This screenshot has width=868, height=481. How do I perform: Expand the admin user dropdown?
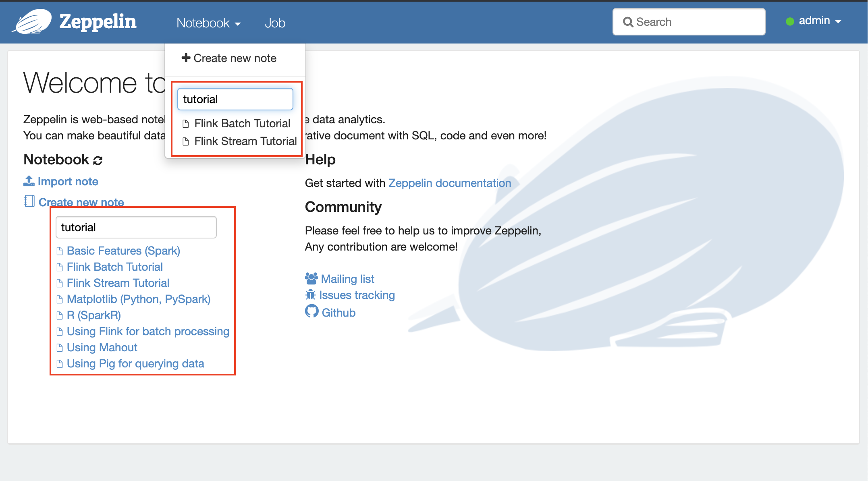820,21
